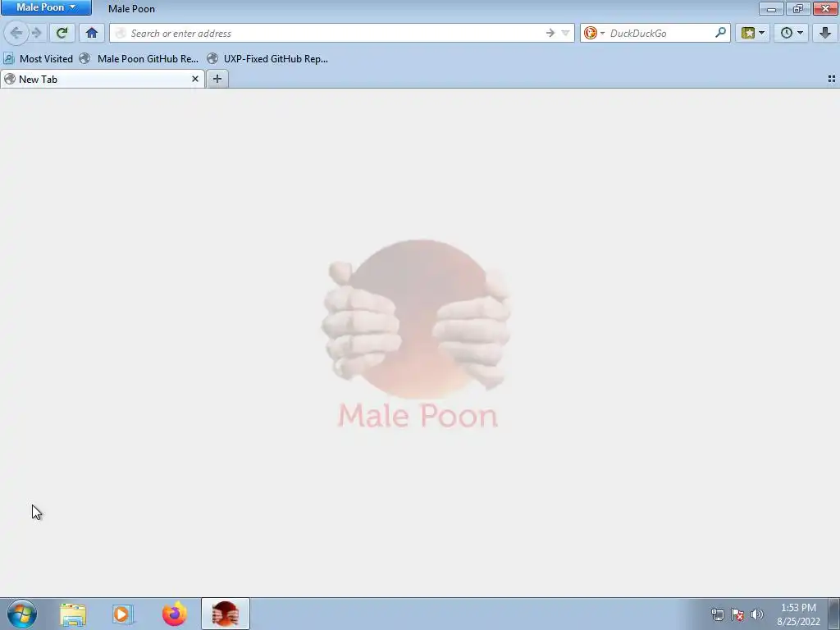Viewport: 840px width, 630px height.
Task: Show the list all tabs grid button
Action: click(832, 79)
